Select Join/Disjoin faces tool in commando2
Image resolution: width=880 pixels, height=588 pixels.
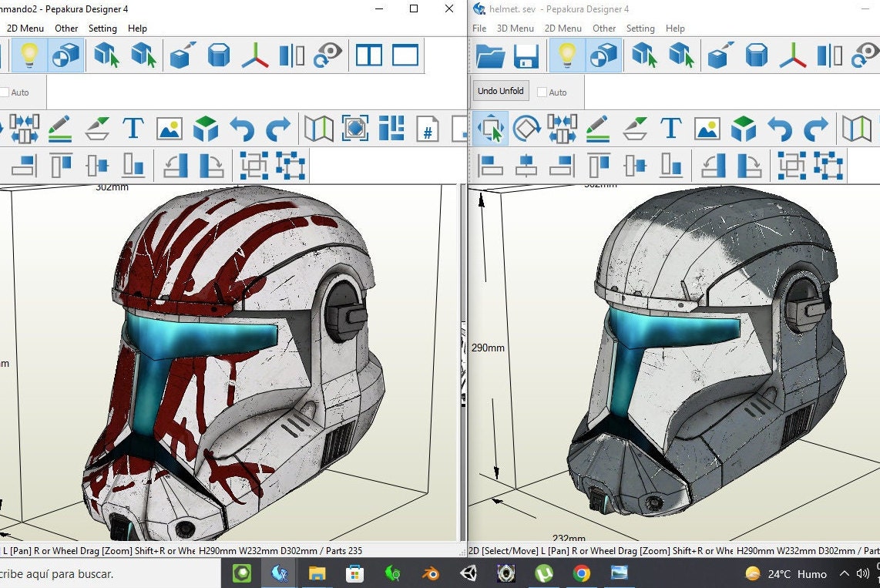(x=24, y=129)
